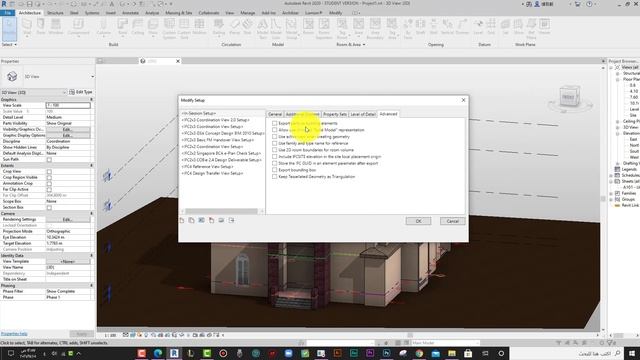
Task: Enable Use active view when creating geometry
Action: (x=274, y=137)
